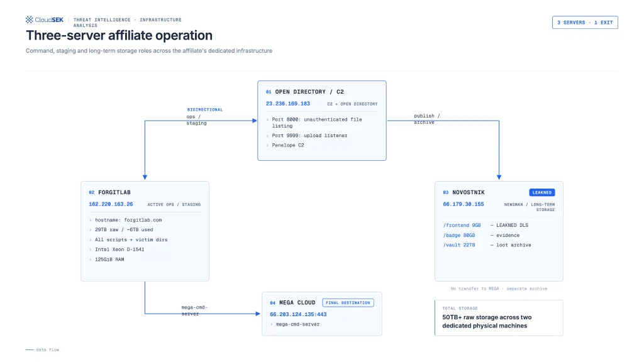The height and width of the screenshot is (362, 644).
Task: Click the "3 SERVERS · 1 EXIT" badge
Action: pyautogui.click(x=585, y=23)
